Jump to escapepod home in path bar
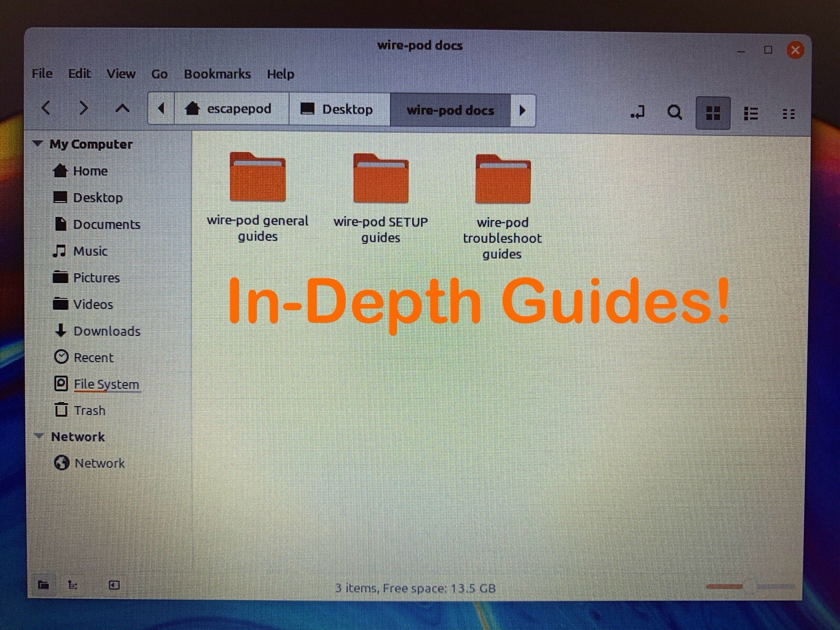 click(x=232, y=109)
